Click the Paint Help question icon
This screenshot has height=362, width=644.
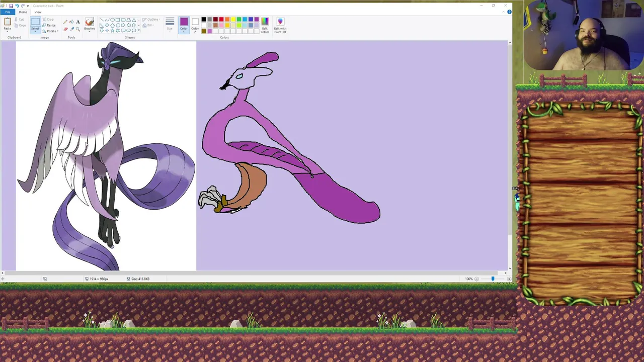click(x=509, y=12)
